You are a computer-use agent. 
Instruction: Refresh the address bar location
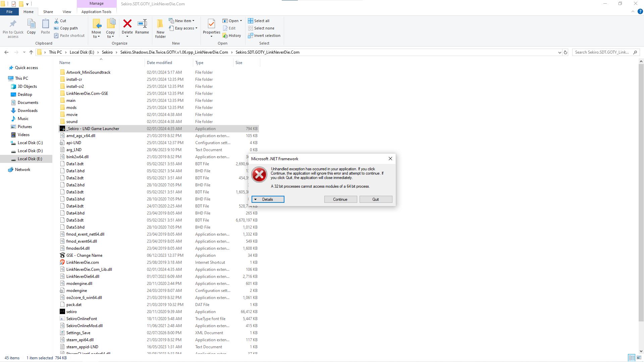coord(566,52)
